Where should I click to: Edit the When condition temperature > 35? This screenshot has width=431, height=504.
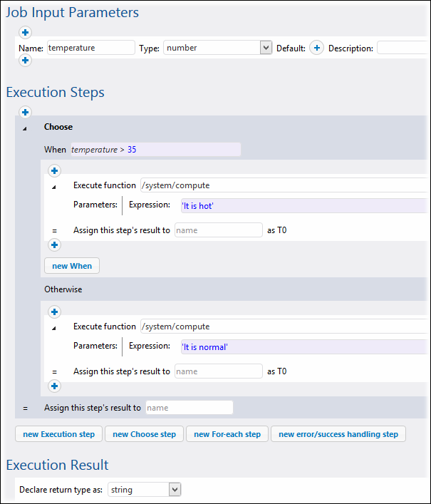156,150
